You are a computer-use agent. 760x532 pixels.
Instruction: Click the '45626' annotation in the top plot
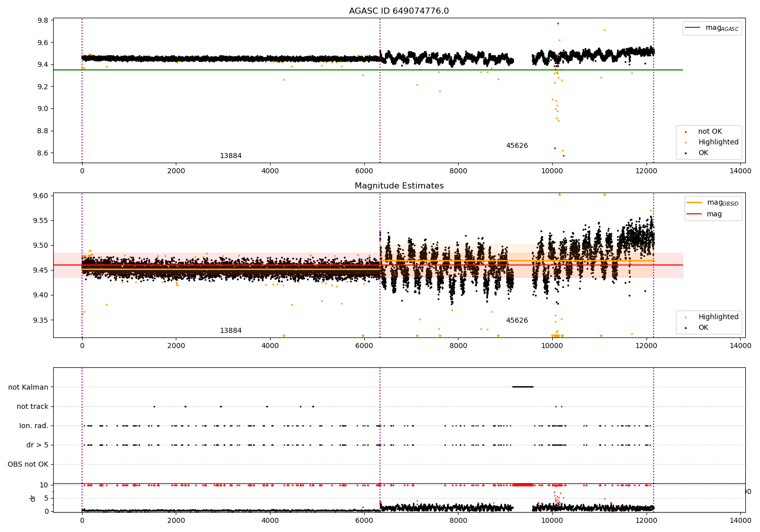(517, 146)
